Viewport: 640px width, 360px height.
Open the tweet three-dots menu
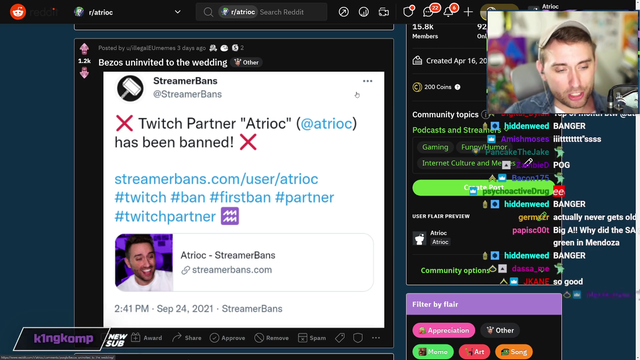[x=367, y=81]
